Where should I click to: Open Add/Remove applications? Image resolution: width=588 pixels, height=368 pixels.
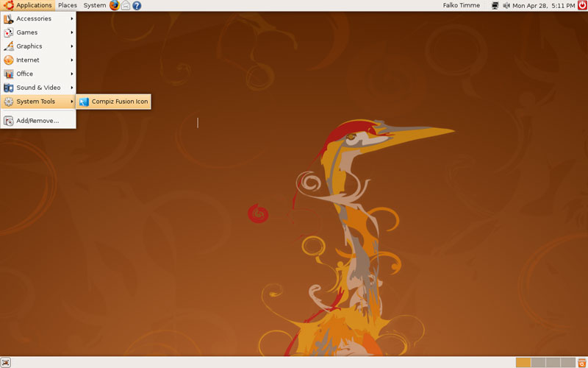[38, 121]
